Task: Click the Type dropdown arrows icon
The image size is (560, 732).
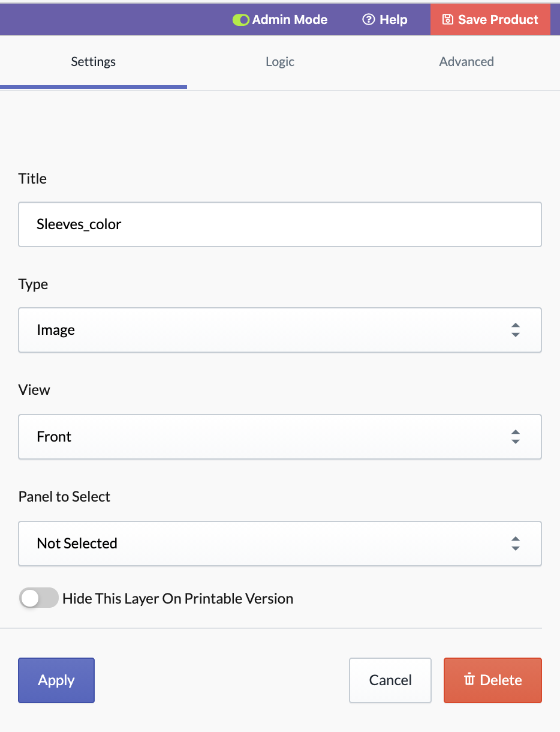Action: [x=515, y=330]
